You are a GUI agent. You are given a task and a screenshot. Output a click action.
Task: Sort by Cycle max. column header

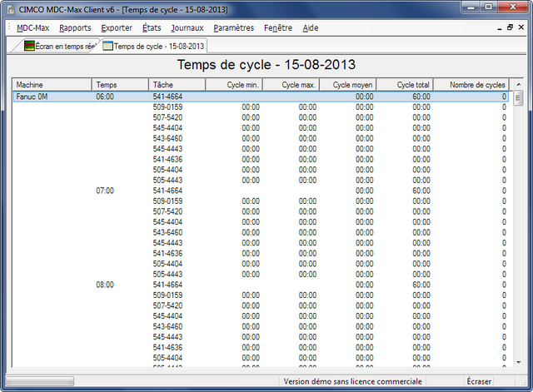point(291,85)
